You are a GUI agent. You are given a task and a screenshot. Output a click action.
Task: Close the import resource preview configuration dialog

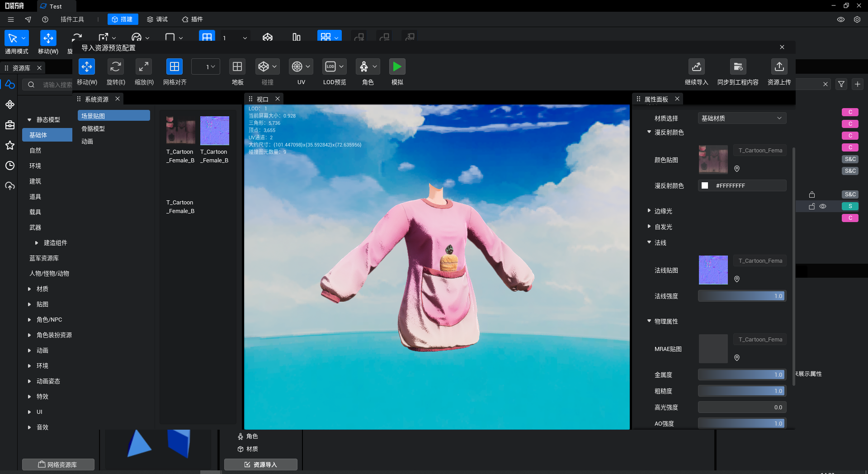click(782, 47)
